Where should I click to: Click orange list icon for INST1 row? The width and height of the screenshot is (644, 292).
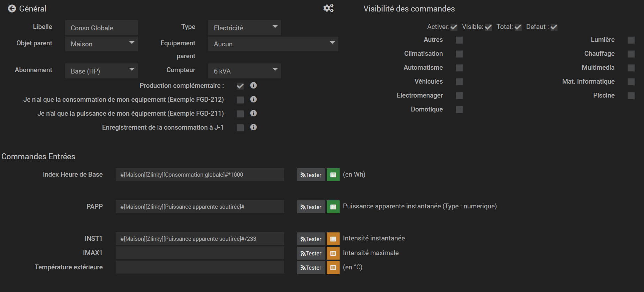click(333, 239)
